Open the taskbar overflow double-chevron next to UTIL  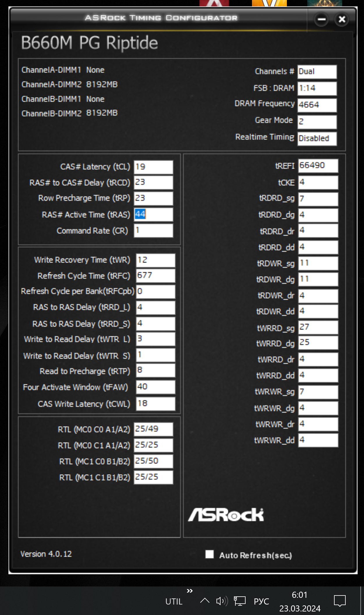tap(190, 591)
